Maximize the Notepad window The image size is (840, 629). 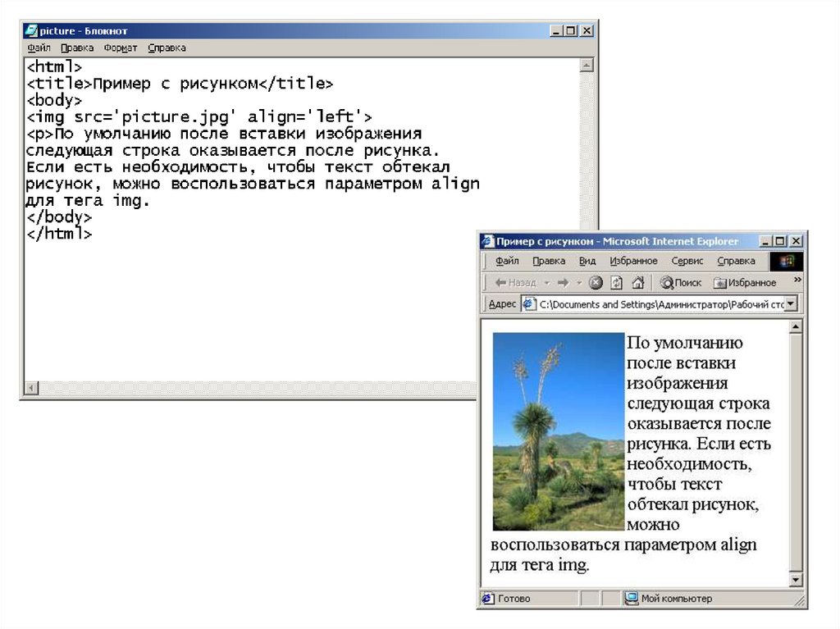pyautogui.click(x=571, y=30)
